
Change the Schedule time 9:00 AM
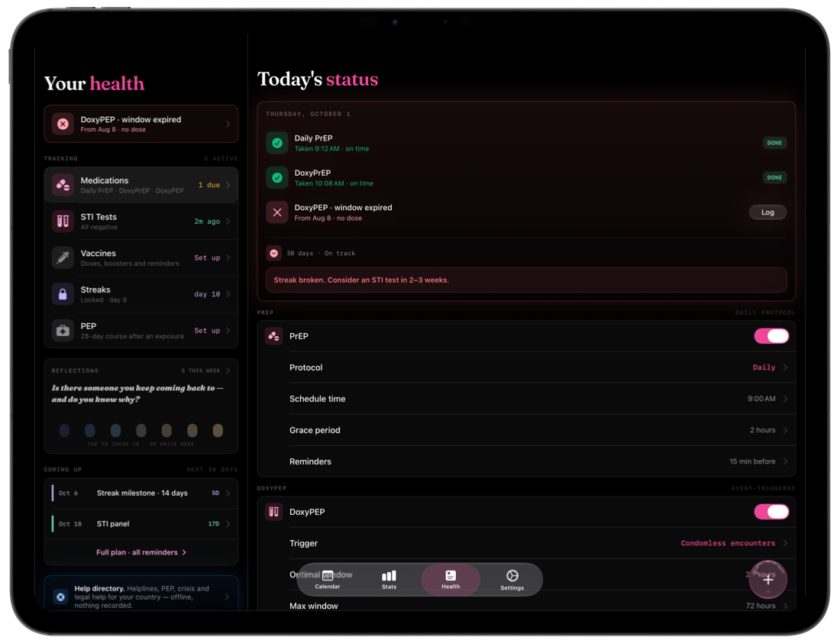click(x=541, y=399)
